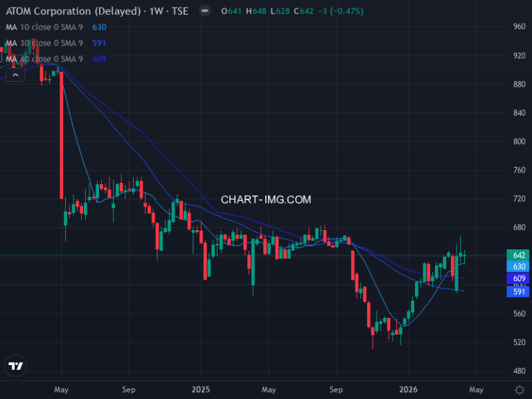Image resolution: width=532 pixels, height=399 pixels.
Task: Click the high price H648 in header
Action: pos(256,11)
